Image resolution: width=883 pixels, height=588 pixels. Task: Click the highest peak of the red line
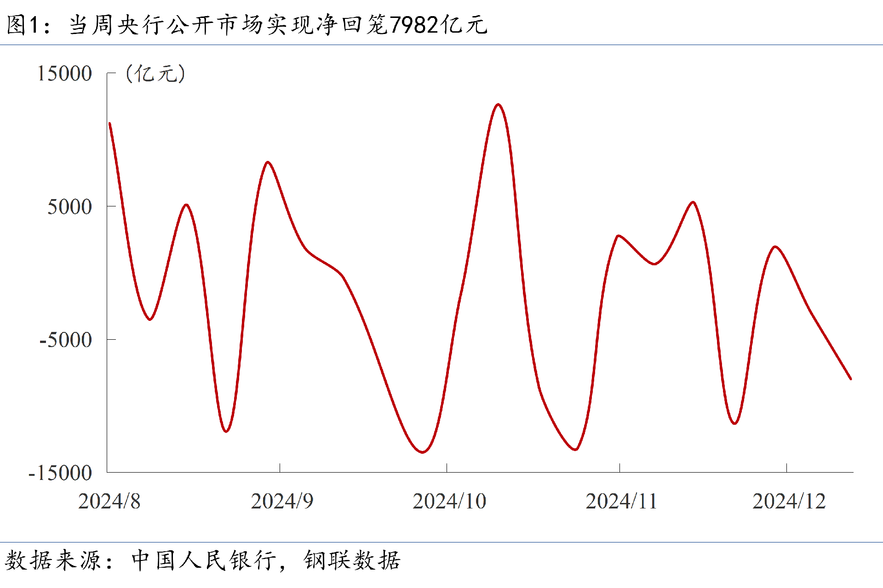498,105
